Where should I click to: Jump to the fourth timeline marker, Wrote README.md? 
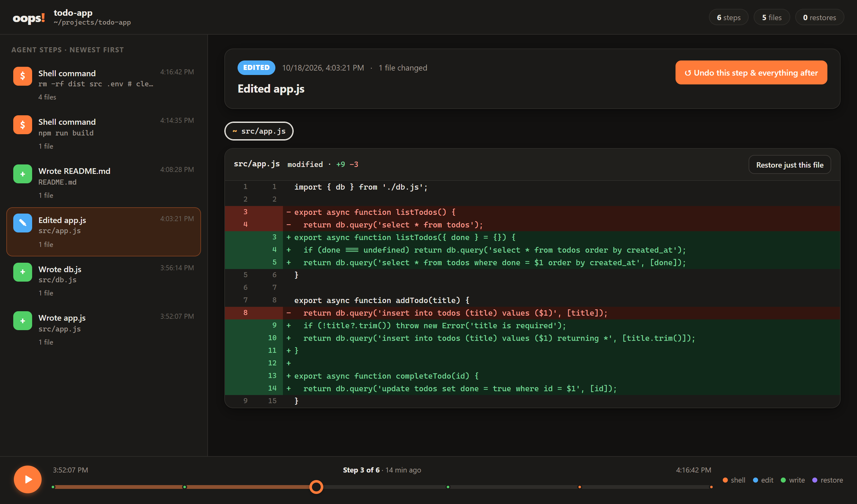tap(448, 487)
